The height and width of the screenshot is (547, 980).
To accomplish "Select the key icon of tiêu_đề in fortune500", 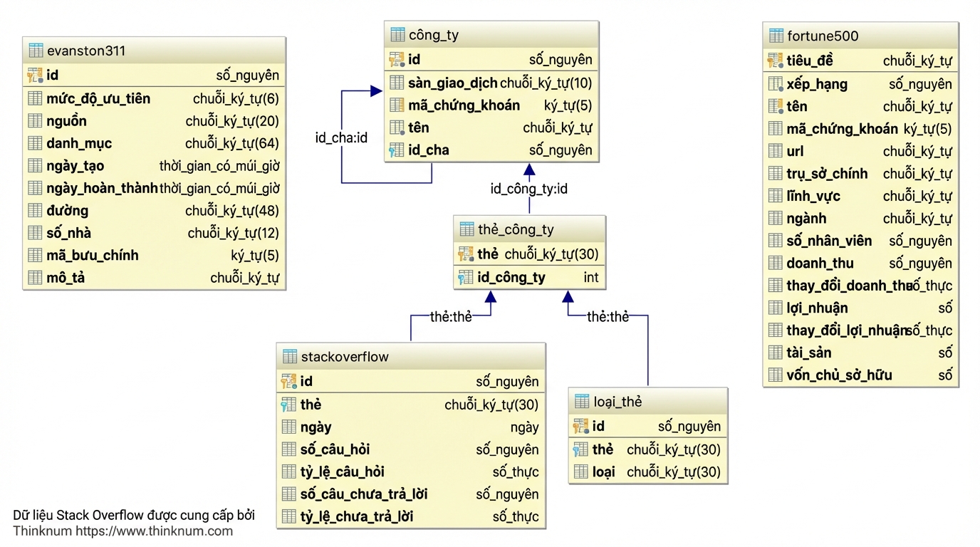I will [776, 61].
